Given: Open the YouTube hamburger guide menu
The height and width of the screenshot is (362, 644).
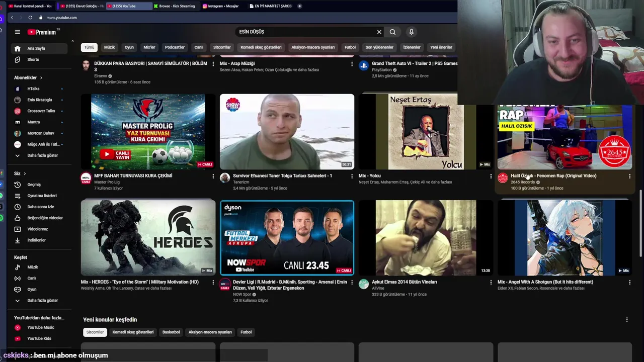Looking at the screenshot, I should [17, 32].
